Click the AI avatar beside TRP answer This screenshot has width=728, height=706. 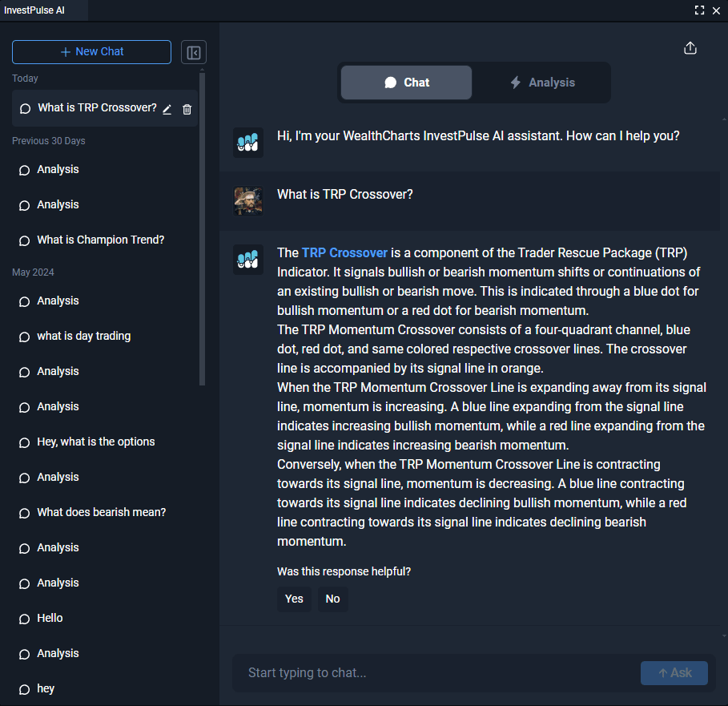pyautogui.click(x=248, y=260)
